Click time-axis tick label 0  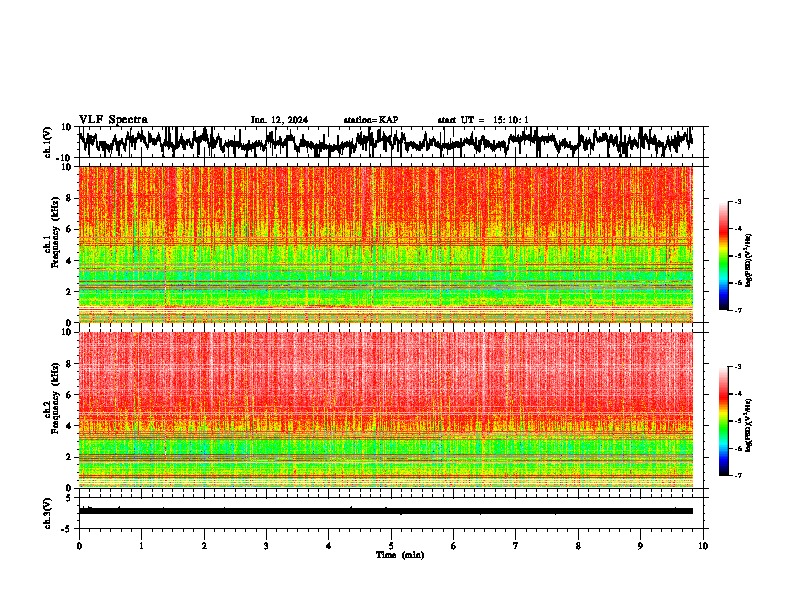pos(79,546)
